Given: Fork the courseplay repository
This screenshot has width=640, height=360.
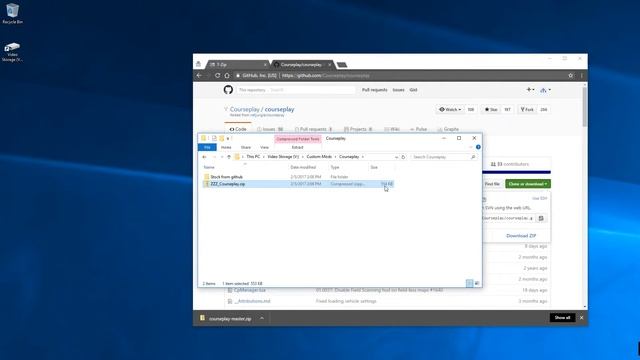Looking at the screenshot, I should 527,109.
